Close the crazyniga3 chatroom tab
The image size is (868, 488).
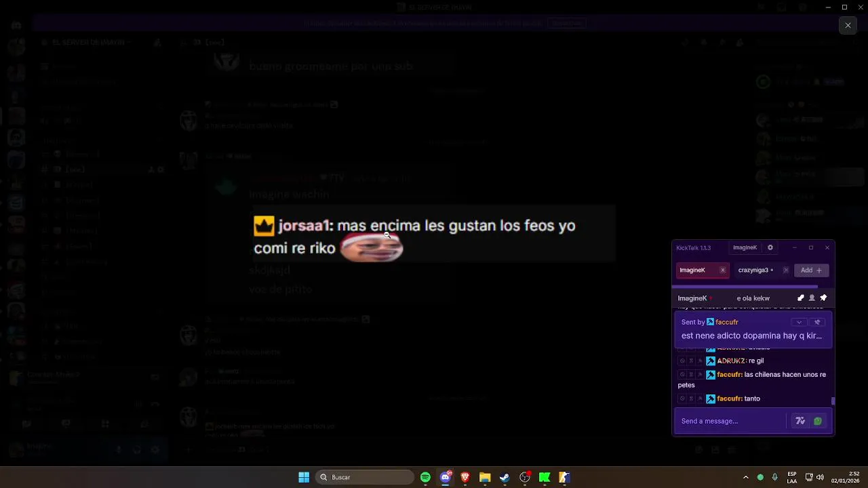(x=786, y=270)
